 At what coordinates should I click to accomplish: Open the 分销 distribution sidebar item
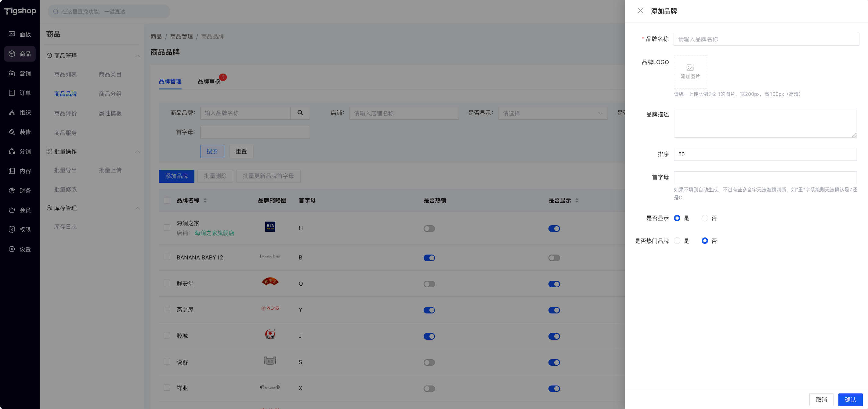[20, 151]
